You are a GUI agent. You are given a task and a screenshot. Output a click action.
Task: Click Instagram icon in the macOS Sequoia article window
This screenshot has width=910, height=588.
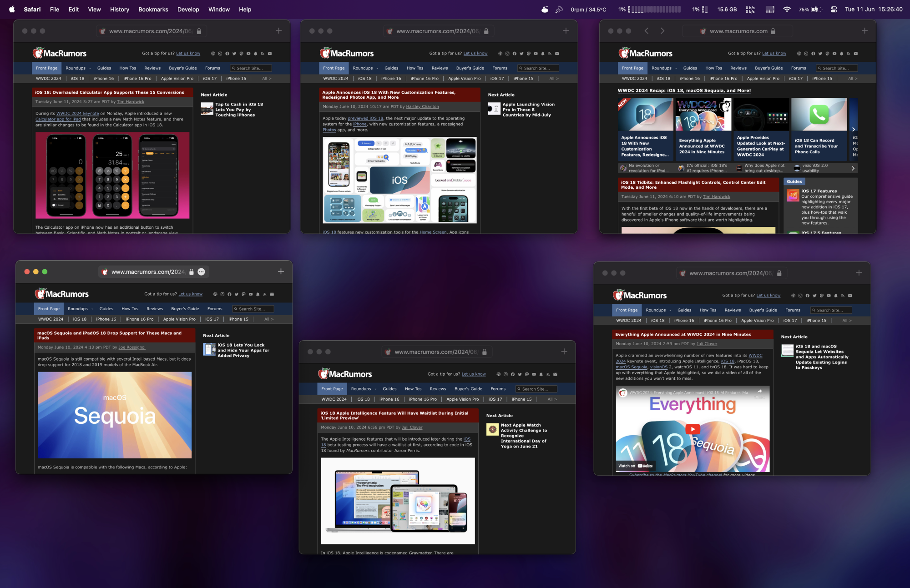click(x=222, y=294)
